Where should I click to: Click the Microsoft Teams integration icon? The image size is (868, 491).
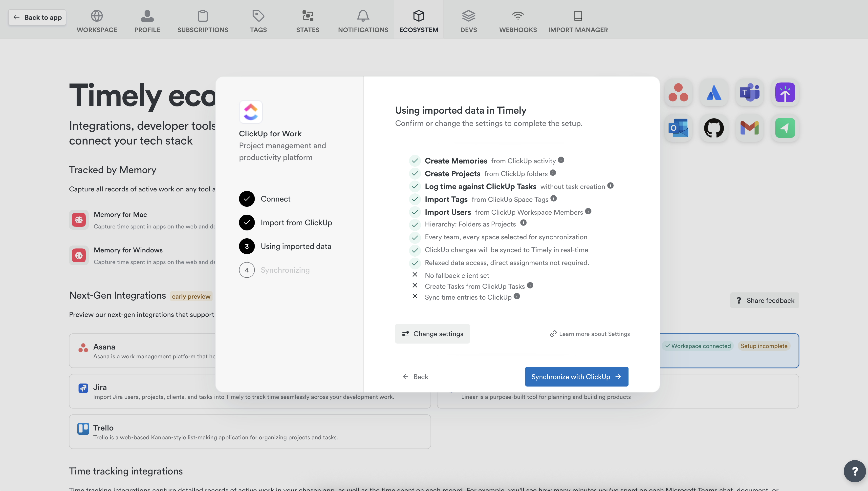pos(750,93)
